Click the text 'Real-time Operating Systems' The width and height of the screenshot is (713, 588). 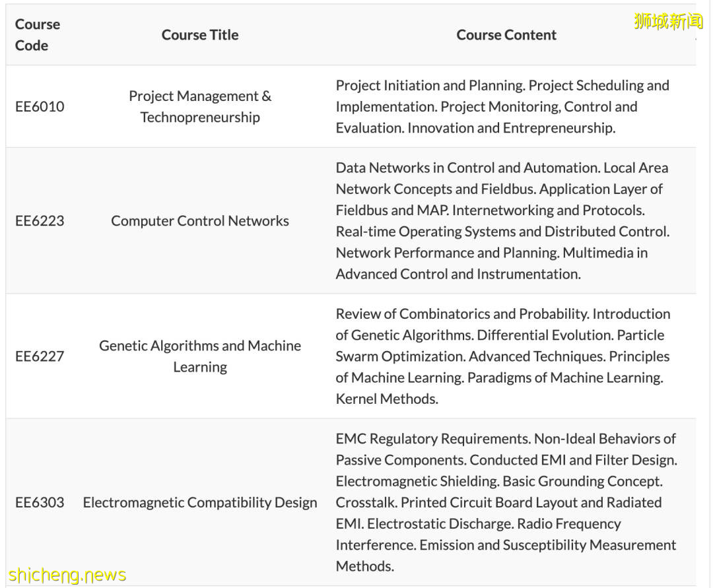(x=422, y=232)
